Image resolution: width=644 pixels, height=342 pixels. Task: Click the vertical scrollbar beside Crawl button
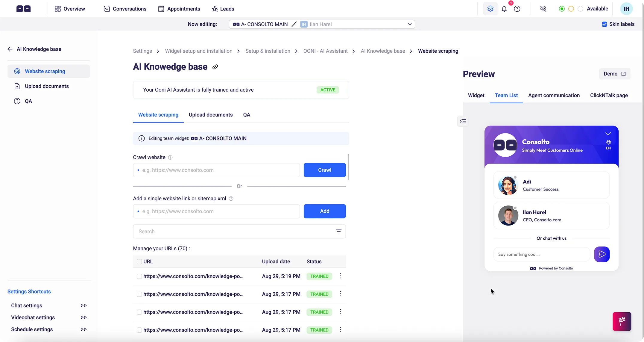coord(348,167)
